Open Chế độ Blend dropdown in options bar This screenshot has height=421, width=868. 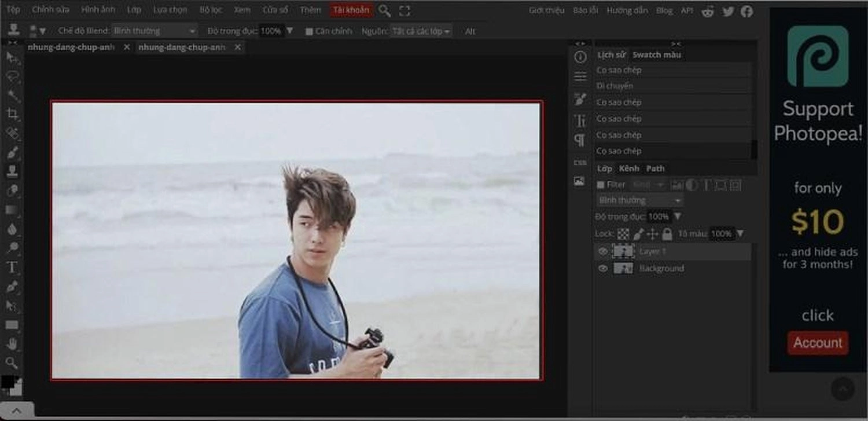pyautogui.click(x=154, y=31)
